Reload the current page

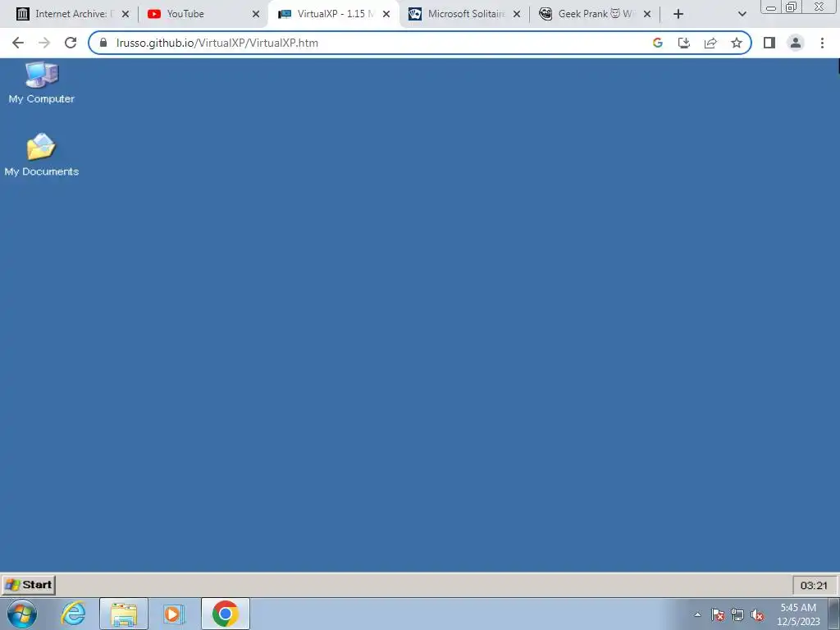click(71, 43)
